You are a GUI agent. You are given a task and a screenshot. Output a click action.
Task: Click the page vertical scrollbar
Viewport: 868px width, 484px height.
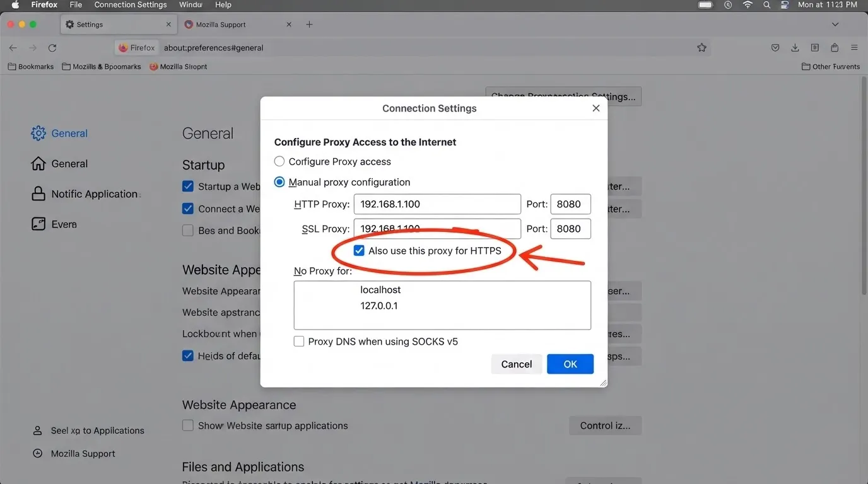[x=864, y=186]
